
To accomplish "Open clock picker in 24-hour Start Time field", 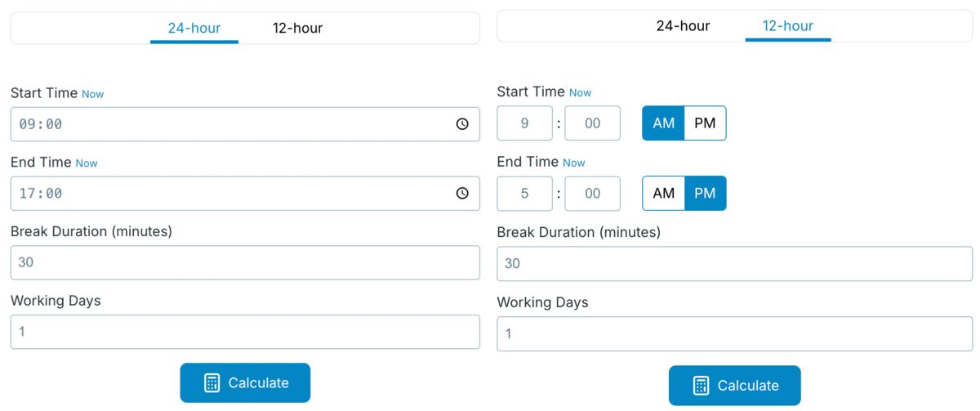I will (462, 124).
